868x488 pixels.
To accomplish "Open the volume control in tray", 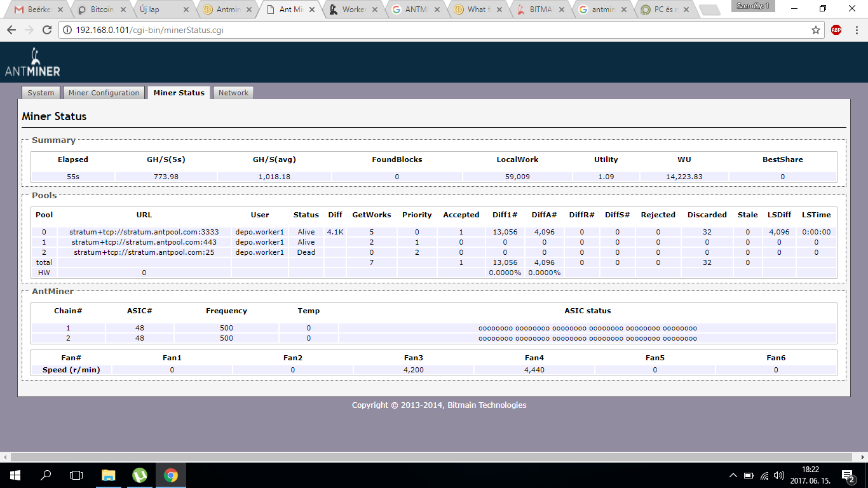I will pos(780,475).
